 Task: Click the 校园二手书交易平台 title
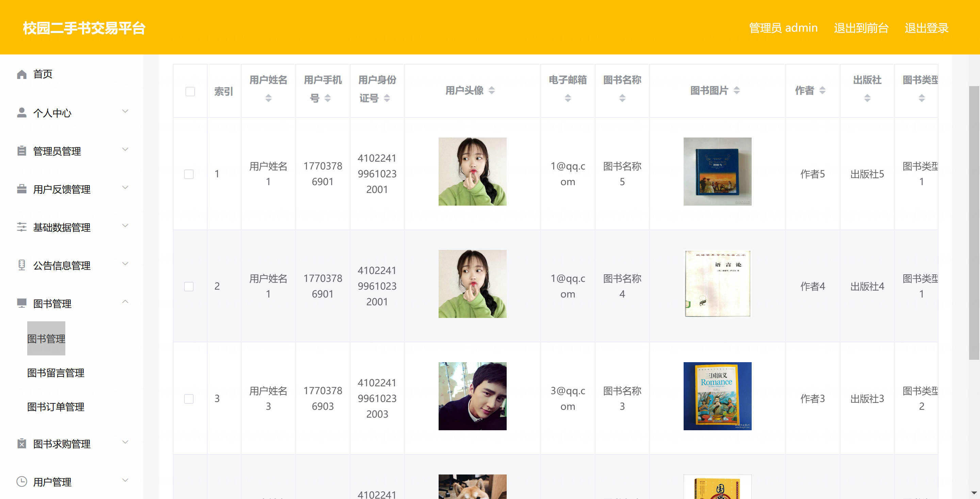(84, 28)
